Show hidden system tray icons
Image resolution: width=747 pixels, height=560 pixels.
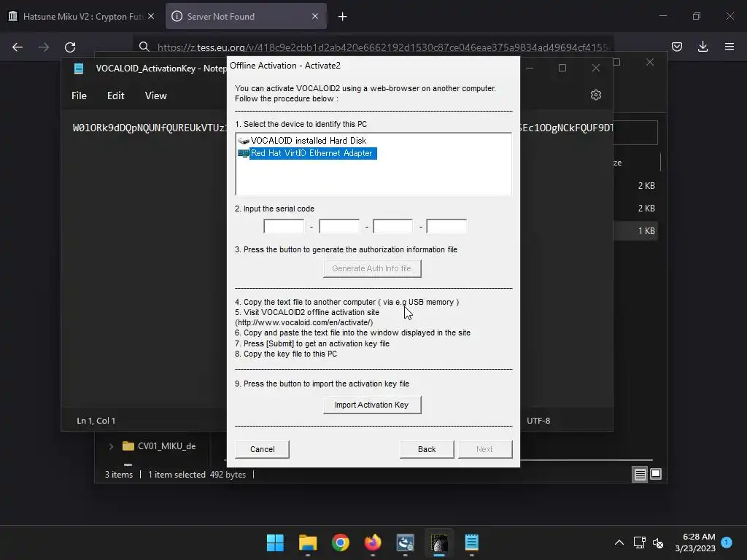click(x=619, y=542)
